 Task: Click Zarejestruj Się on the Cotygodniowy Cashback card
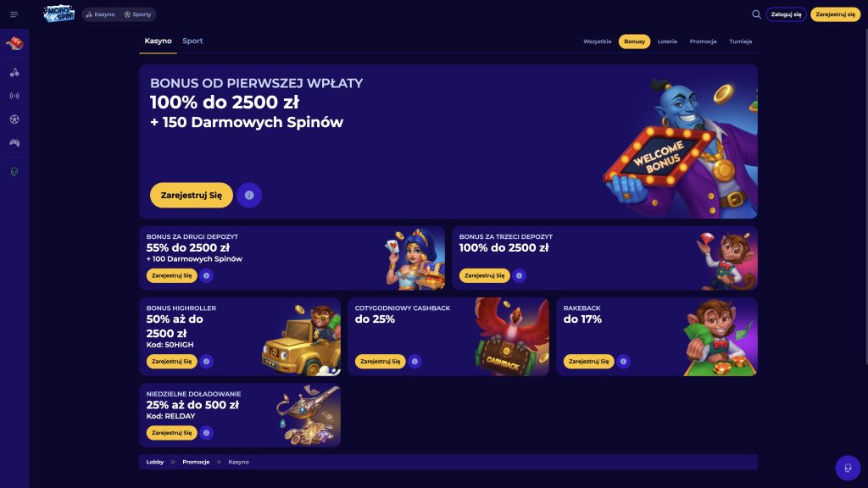[x=380, y=362]
